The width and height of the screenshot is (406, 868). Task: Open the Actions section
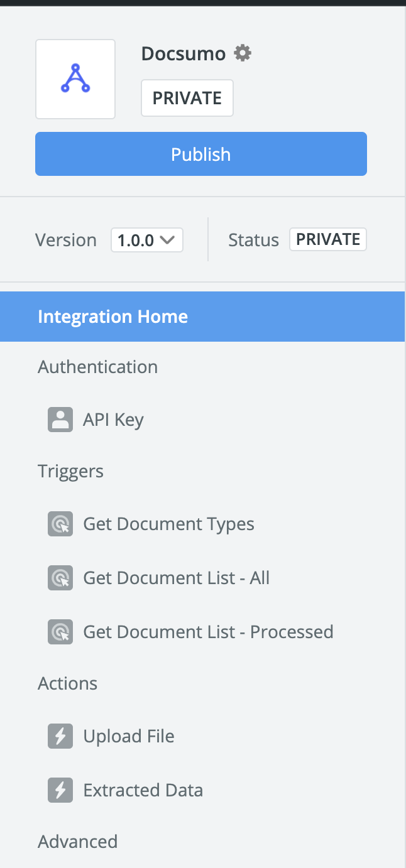click(x=67, y=683)
